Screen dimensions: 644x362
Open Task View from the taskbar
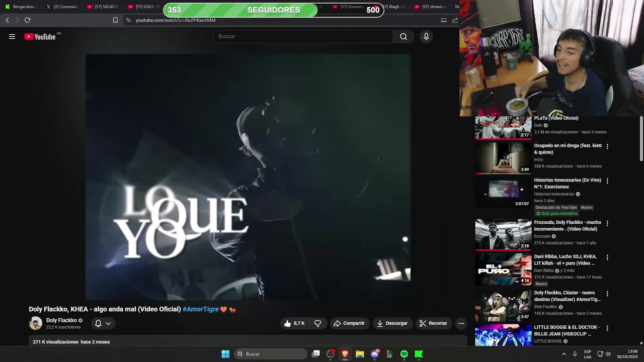click(x=315, y=354)
